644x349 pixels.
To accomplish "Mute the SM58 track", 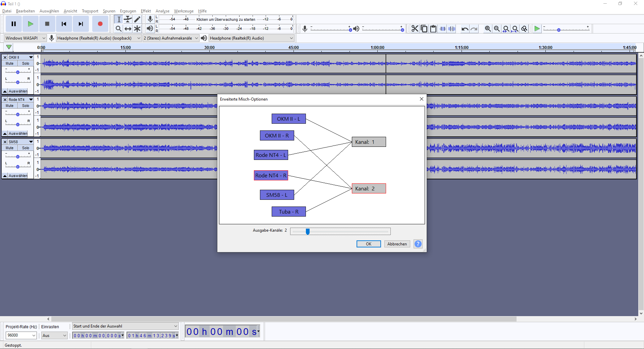I will click(10, 148).
